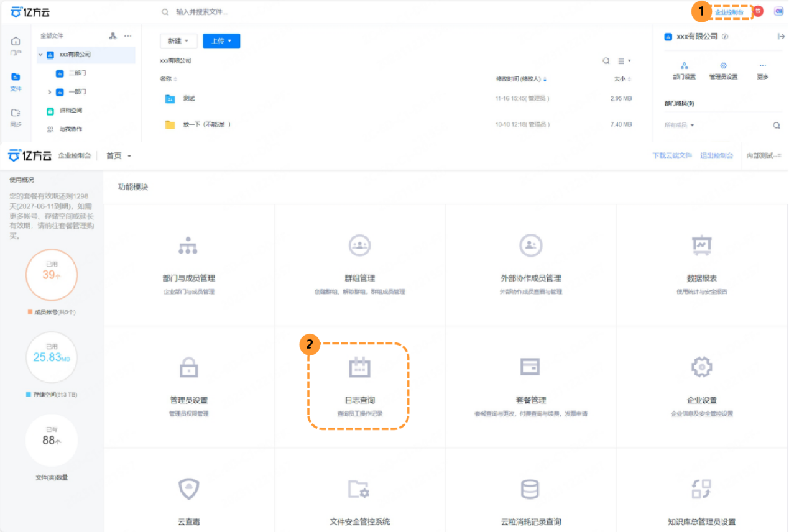Collapse the right details panel arrow
The height and width of the screenshot is (532, 789).
tap(781, 37)
